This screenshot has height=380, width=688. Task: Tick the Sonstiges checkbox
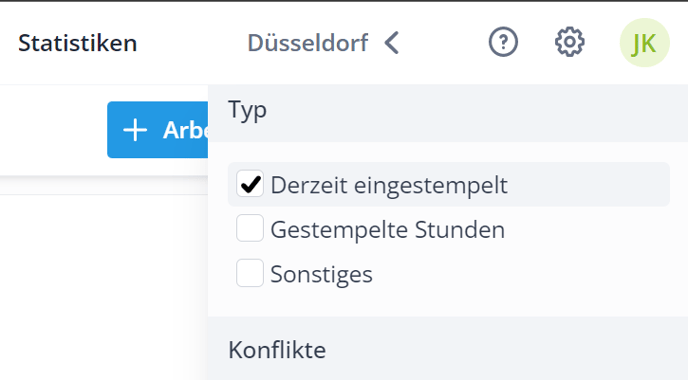250,273
